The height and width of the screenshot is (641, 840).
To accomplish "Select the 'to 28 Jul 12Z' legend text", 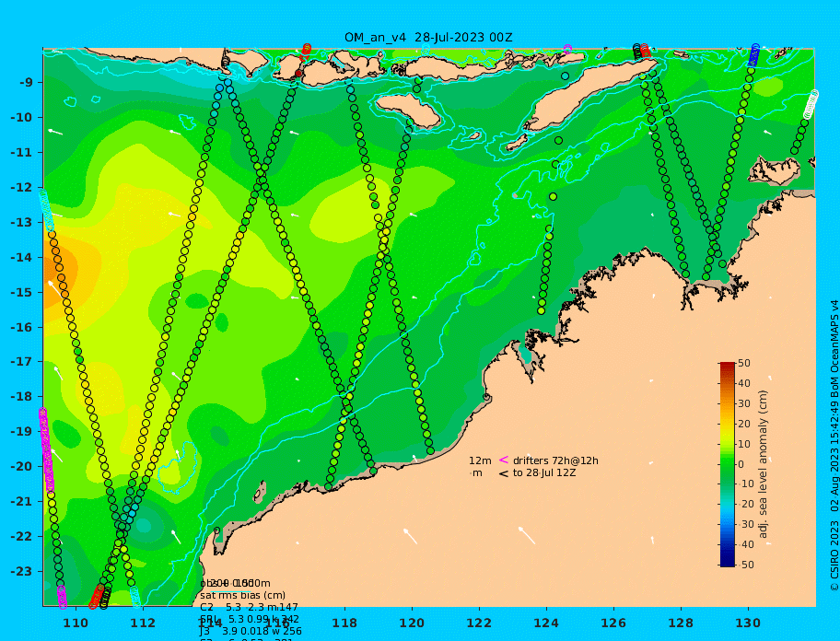I will pos(544,472).
